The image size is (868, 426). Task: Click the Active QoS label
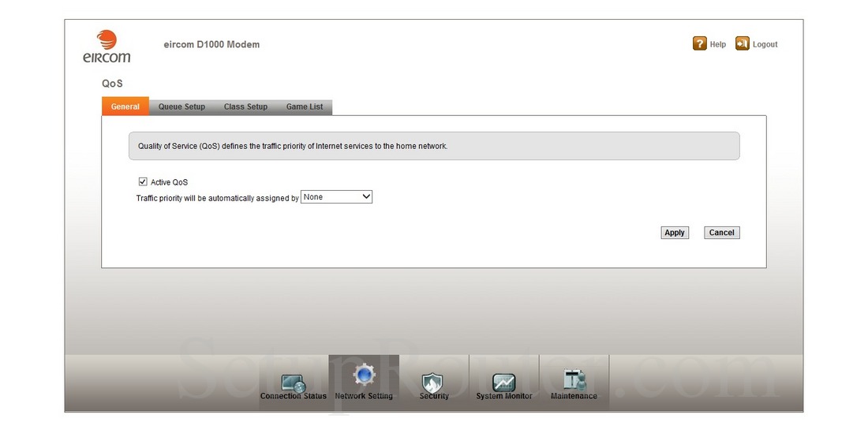[170, 182]
